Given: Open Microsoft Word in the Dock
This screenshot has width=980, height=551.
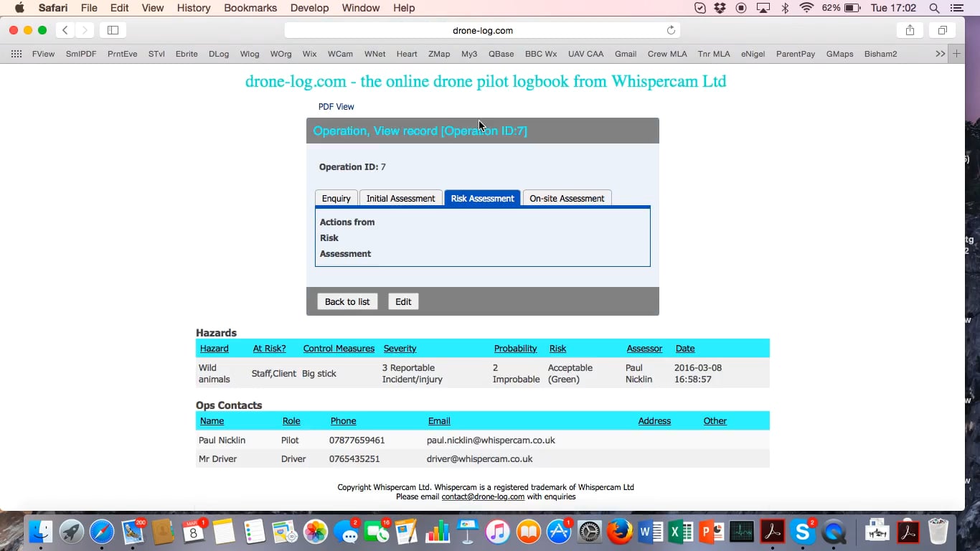Looking at the screenshot, I should click(651, 532).
